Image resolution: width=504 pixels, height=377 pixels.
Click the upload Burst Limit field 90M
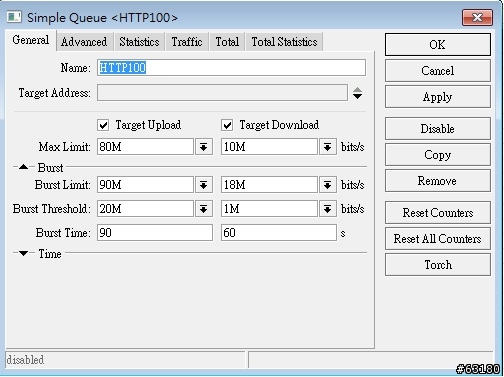[145, 185]
